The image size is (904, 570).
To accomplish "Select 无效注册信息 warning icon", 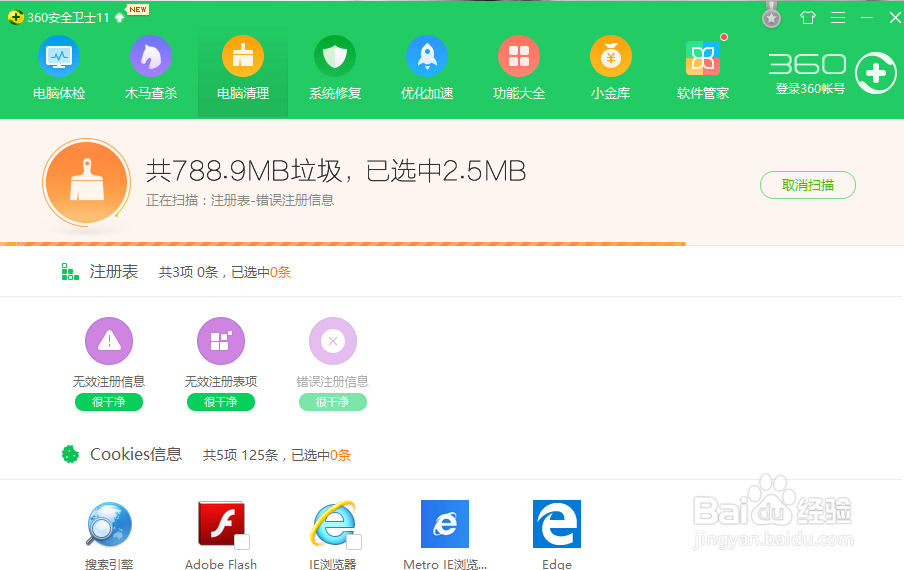I will click(x=109, y=341).
